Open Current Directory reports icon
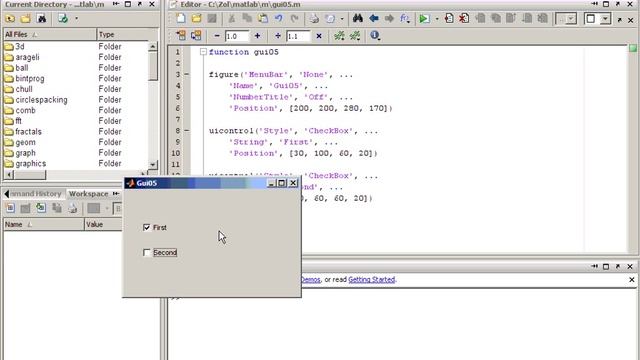The width and height of the screenshot is (640, 360). [x=63, y=18]
